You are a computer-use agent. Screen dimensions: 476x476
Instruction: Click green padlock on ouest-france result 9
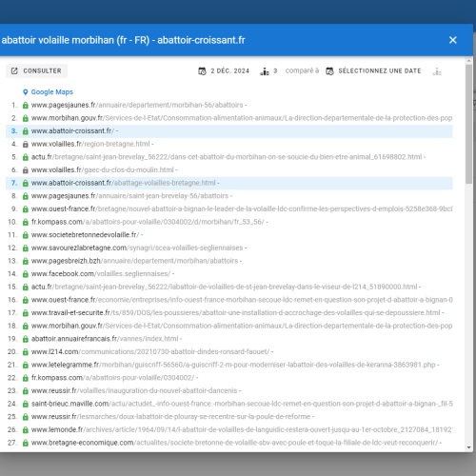click(x=26, y=209)
